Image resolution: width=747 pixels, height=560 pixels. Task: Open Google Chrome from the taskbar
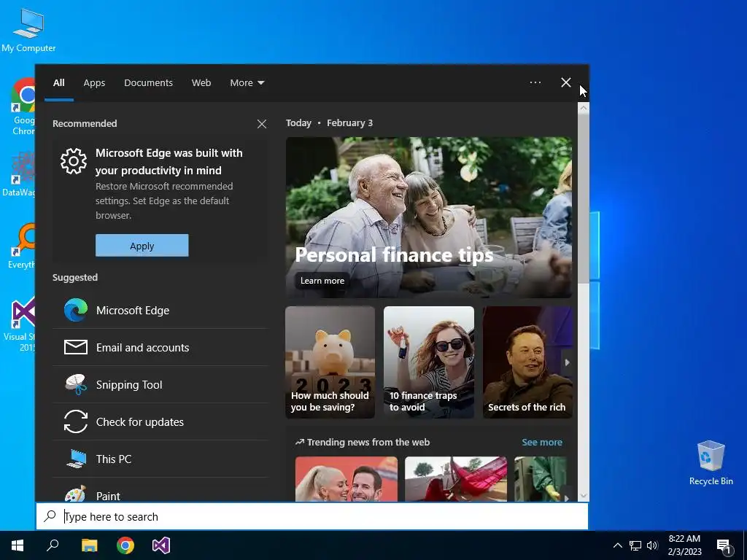(x=125, y=545)
